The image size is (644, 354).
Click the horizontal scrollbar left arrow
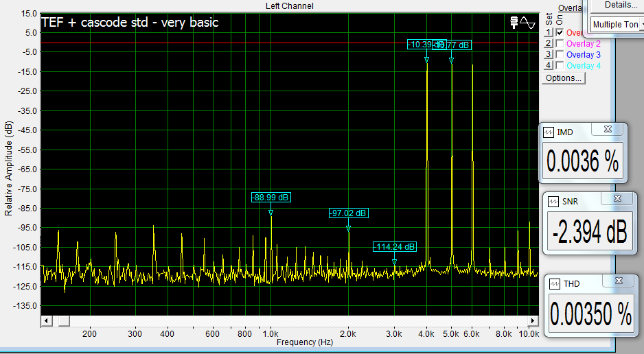tap(47, 321)
